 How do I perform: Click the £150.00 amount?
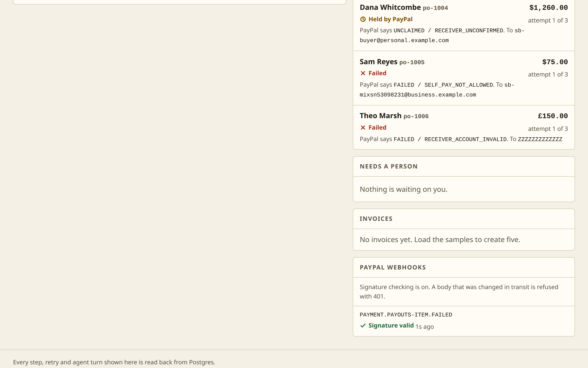tap(553, 116)
